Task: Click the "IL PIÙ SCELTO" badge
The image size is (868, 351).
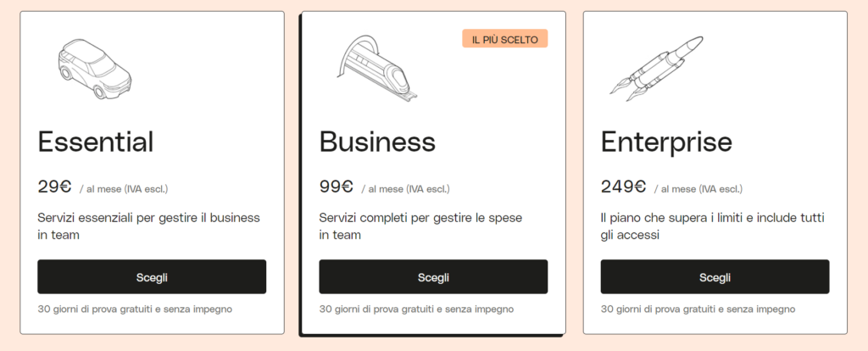Action: [504, 39]
